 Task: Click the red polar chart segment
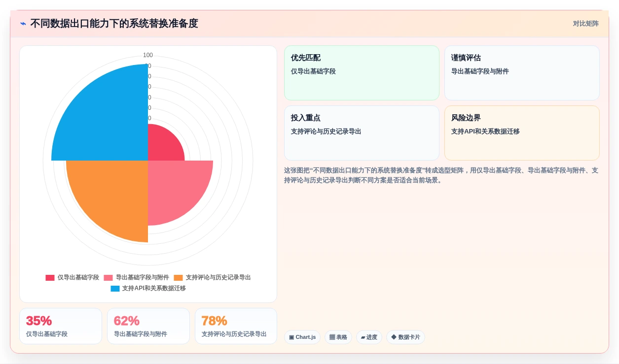click(x=163, y=146)
